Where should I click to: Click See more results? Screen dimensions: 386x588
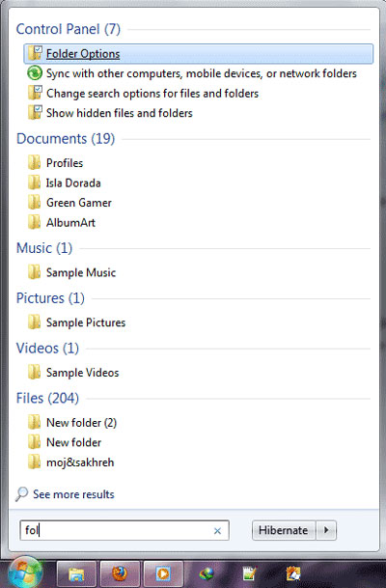(73, 494)
